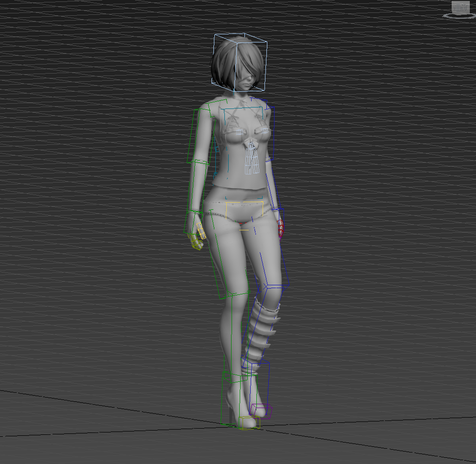Select the light-blue head bone box
Screen dimensions: 476x464
[x=239, y=62]
